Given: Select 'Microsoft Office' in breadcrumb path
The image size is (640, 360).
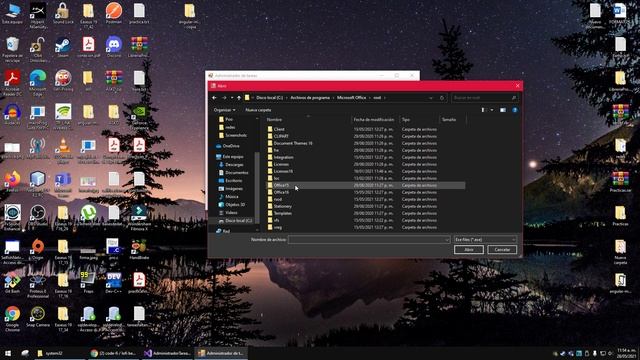Looking at the screenshot, I should click(x=351, y=98).
